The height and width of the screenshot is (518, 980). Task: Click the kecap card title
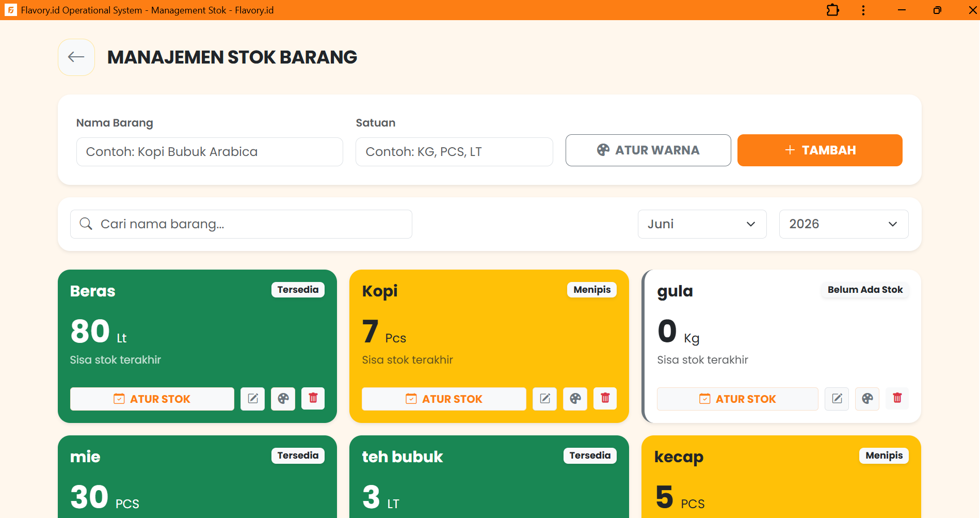point(679,458)
